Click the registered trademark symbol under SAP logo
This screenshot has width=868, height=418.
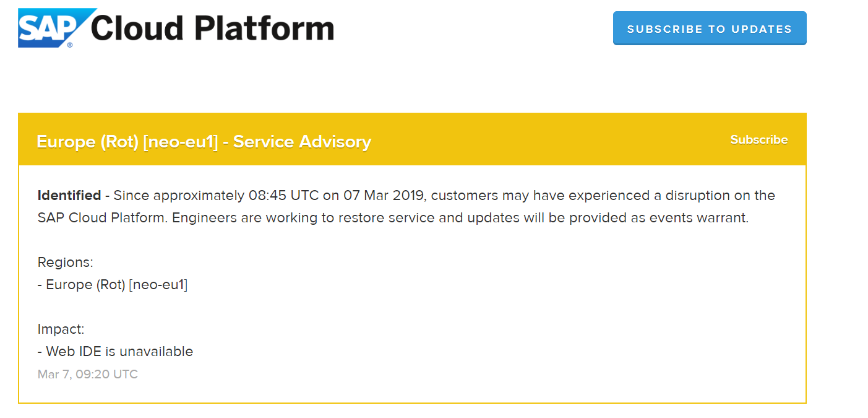point(70,45)
